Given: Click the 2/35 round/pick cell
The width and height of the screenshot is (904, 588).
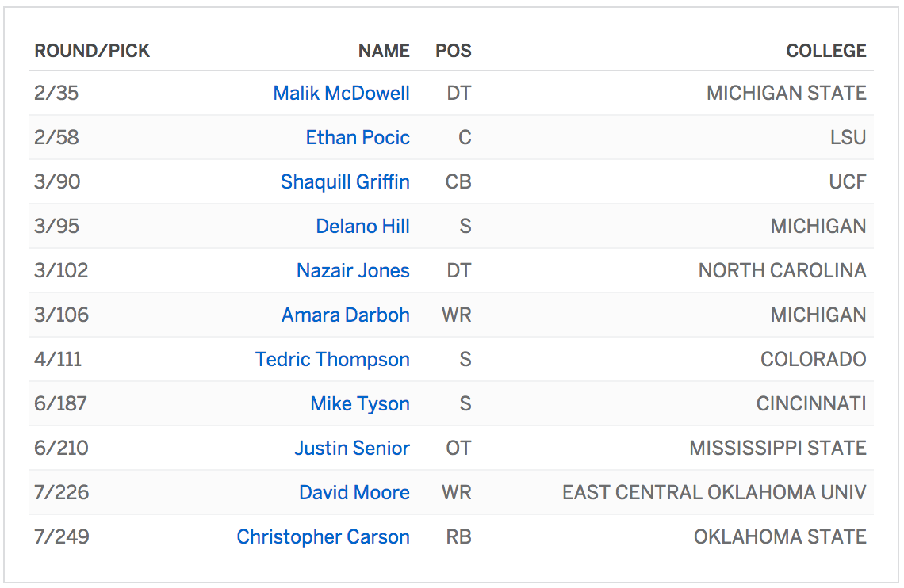Looking at the screenshot, I should pyautogui.click(x=56, y=94).
